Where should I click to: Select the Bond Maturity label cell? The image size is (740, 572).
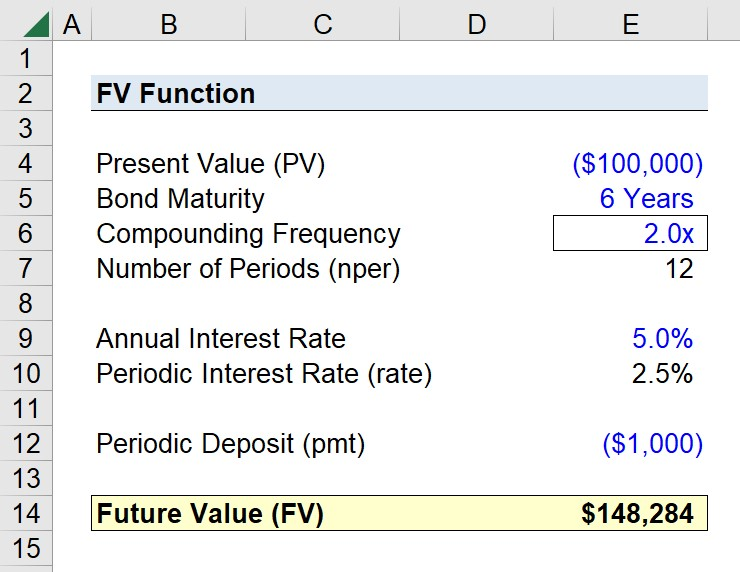tap(180, 199)
